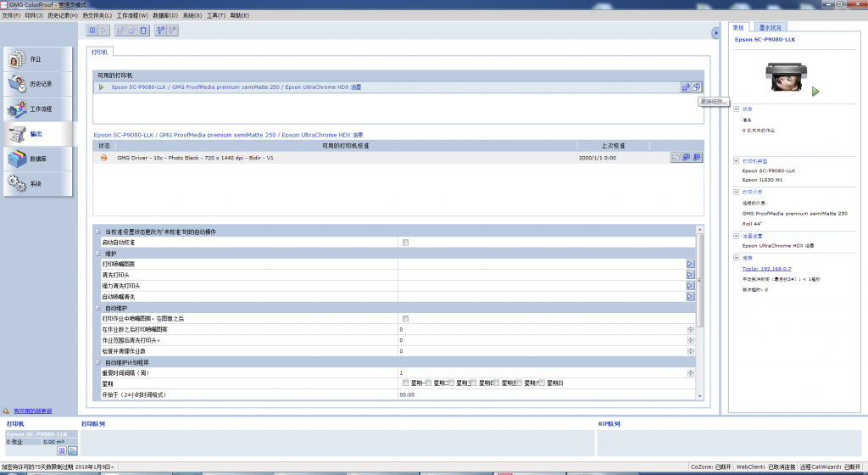This screenshot has width=868, height=475.
Task: Click the first grayed icon in GMG Driver row
Action: tap(676, 158)
